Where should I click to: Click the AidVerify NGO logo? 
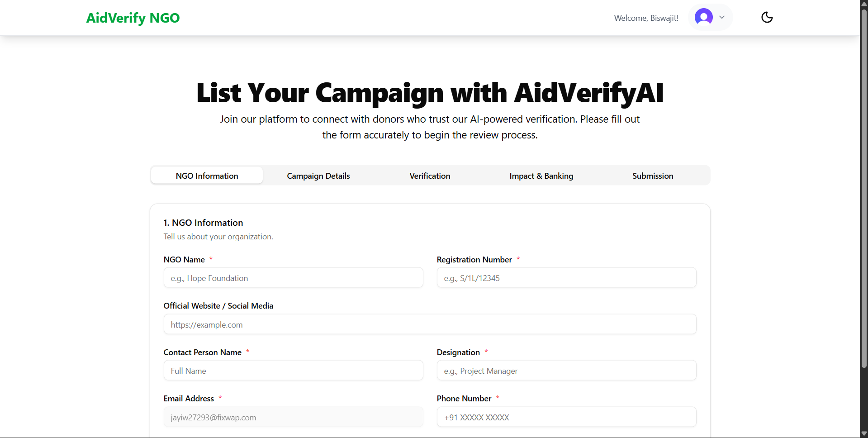click(x=133, y=18)
